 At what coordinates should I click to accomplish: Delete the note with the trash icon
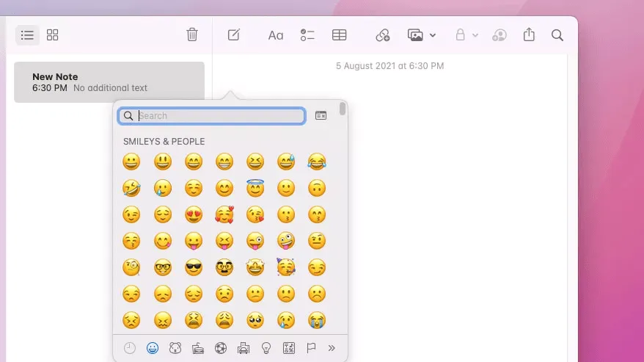(192, 35)
